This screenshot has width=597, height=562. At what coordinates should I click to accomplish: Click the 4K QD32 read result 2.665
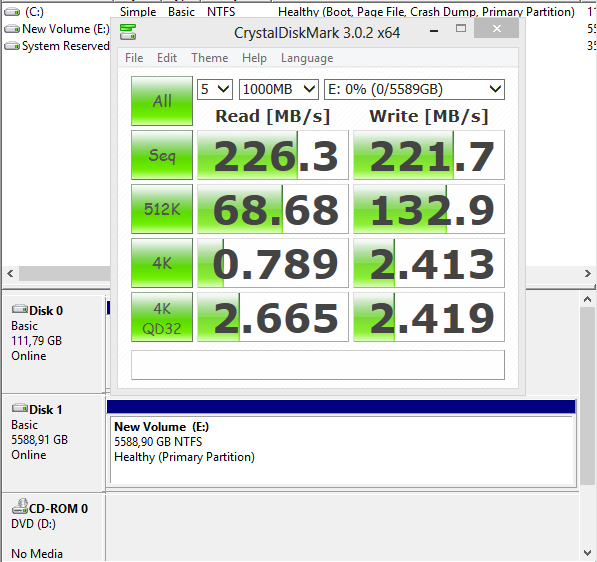pos(273,317)
